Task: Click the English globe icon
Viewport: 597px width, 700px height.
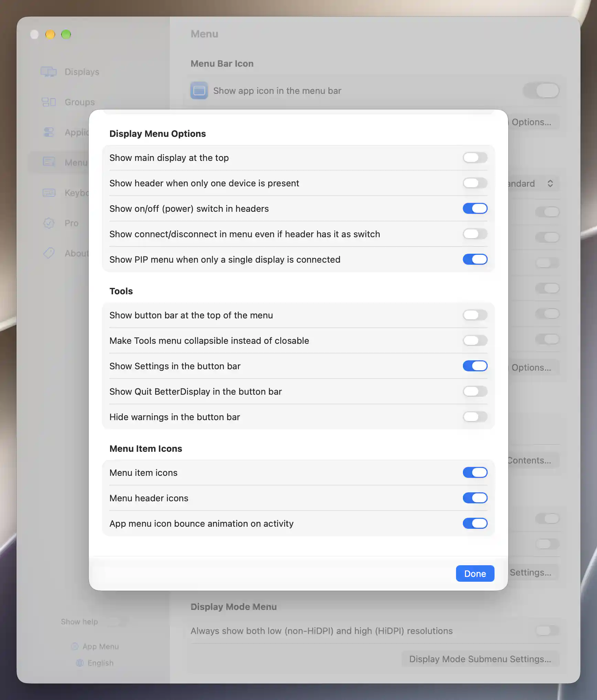Action: click(80, 663)
